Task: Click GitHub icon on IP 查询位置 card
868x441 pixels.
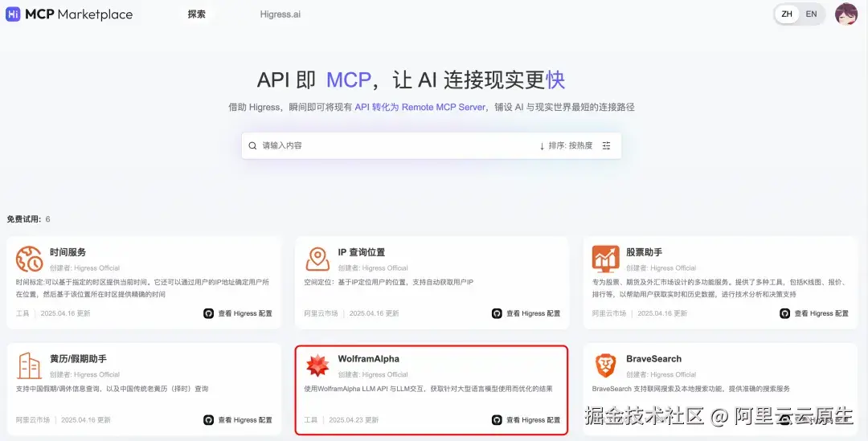Action: click(x=497, y=313)
